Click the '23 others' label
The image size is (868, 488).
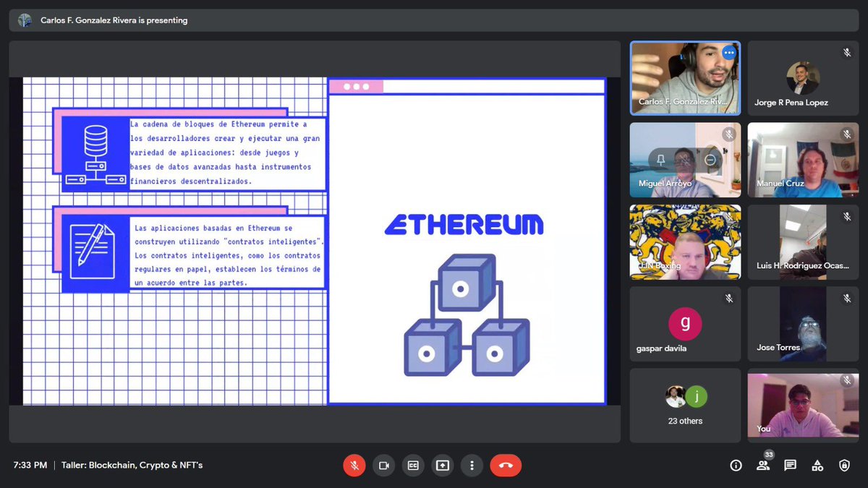685,421
